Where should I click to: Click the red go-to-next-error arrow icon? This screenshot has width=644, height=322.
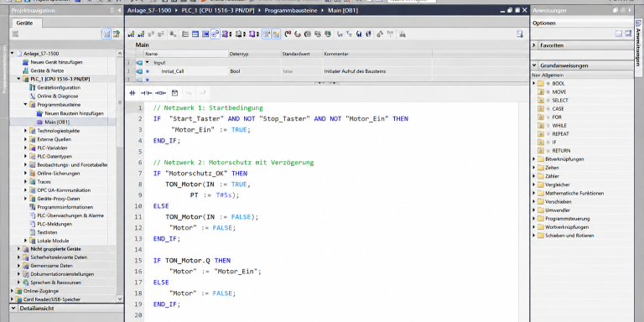pos(287,34)
